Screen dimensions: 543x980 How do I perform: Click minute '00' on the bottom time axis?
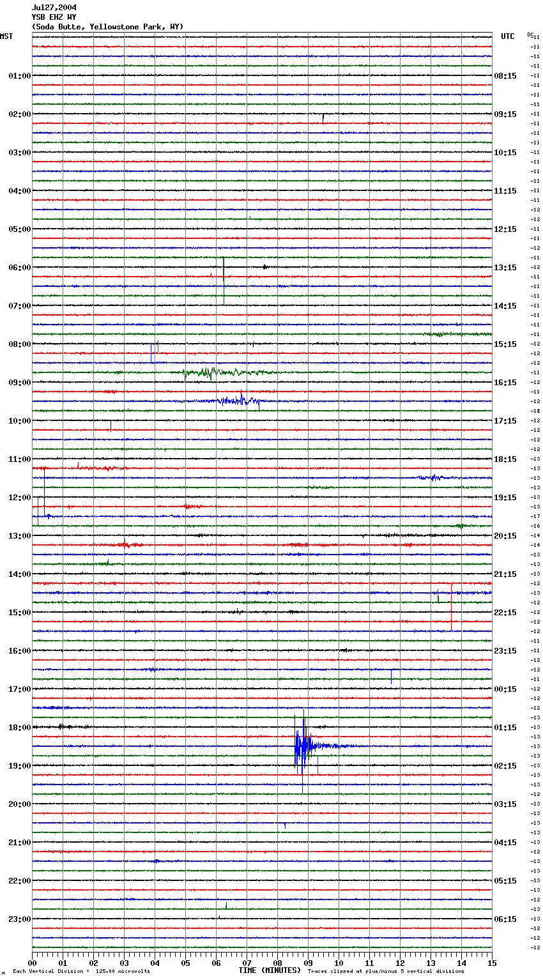click(x=32, y=963)
